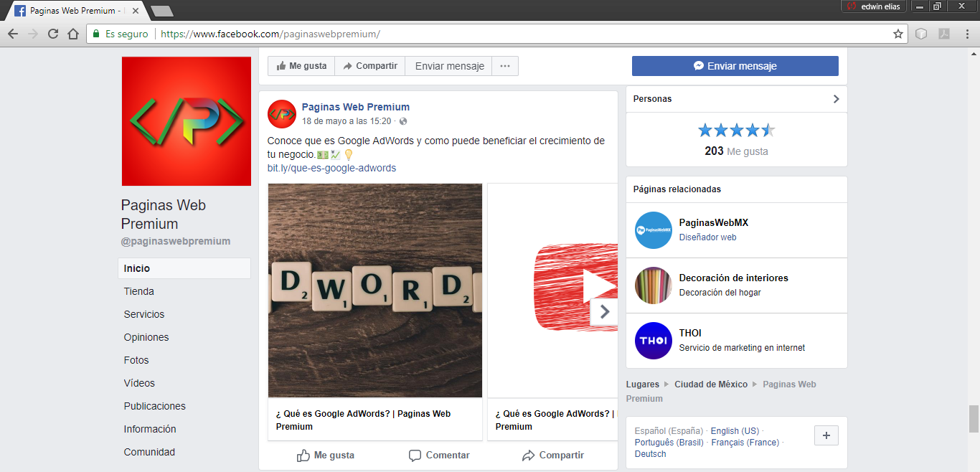Click the blue Enviar mensaje messenger button
This screenshot has width=980, height=472.
[735, 66]
